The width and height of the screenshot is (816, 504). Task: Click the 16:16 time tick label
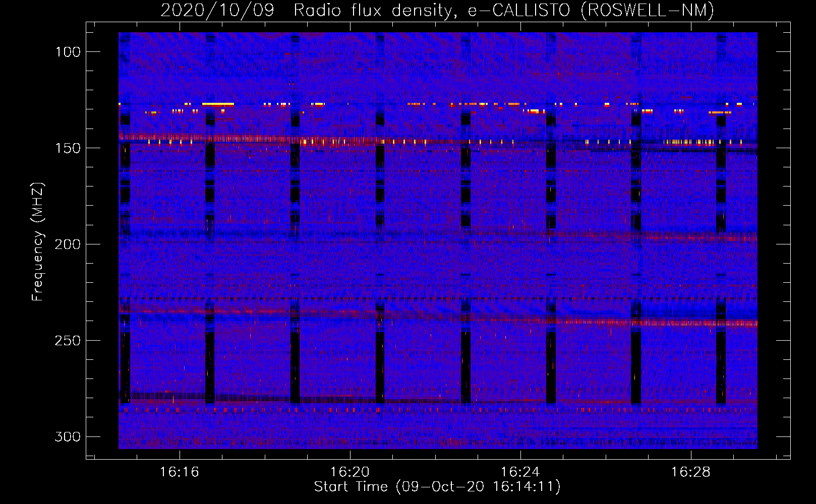179,472
